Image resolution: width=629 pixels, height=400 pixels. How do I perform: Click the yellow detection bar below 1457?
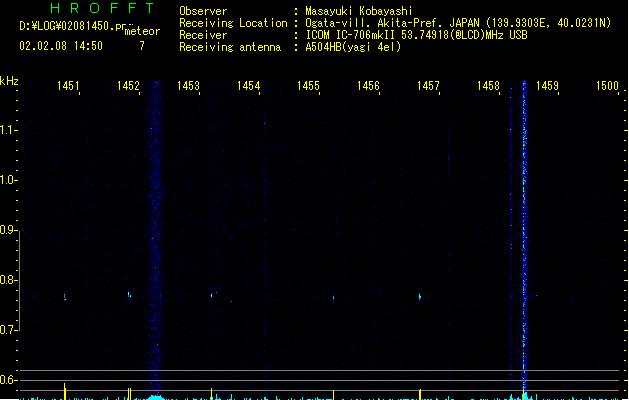(x=420, y=394)
